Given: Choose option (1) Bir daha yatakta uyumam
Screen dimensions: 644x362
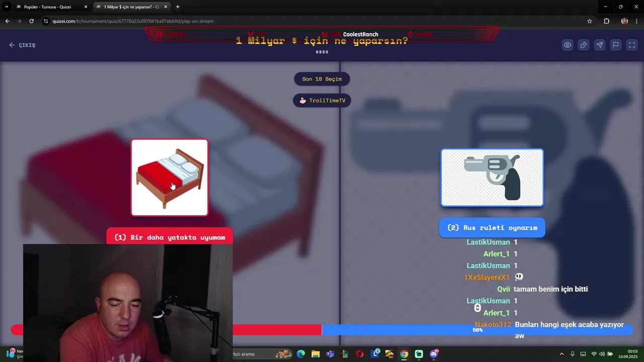Looking at the screenshot, I should point(170,237).
